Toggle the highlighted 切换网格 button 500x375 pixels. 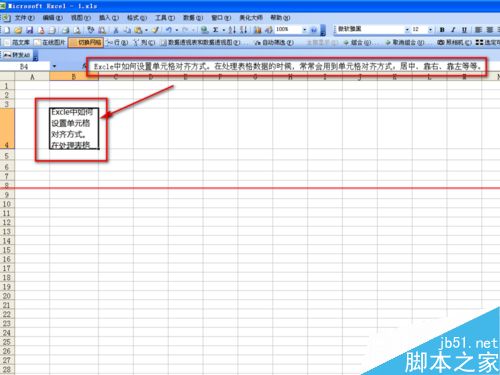(x=86, y=43)
